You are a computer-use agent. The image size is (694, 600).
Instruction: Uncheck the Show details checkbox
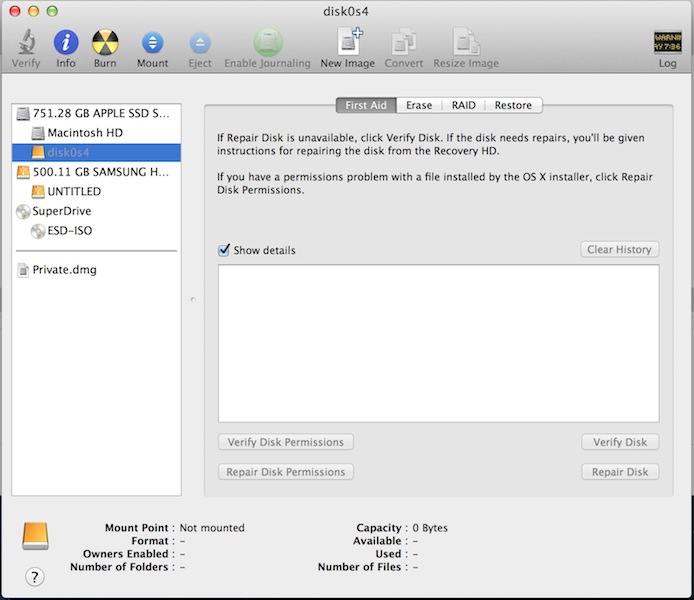[x=224, y=250]
